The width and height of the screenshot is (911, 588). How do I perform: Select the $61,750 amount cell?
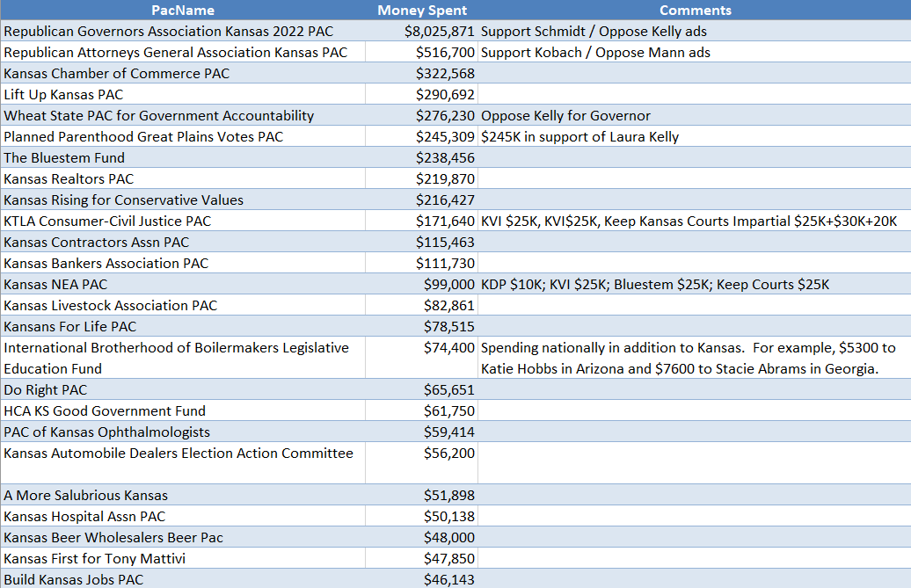422,410
